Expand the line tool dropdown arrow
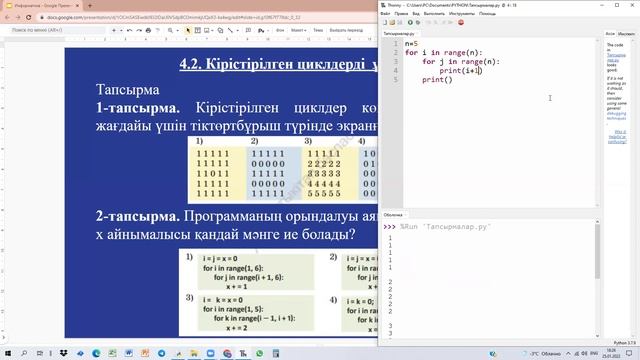The width and height of the screenshot is (640, 360). point(237,30)
